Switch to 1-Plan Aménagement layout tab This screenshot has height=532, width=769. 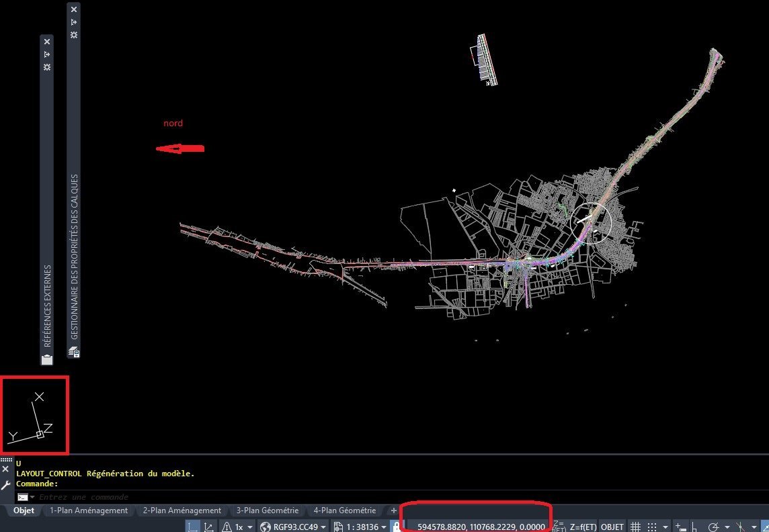89,511
